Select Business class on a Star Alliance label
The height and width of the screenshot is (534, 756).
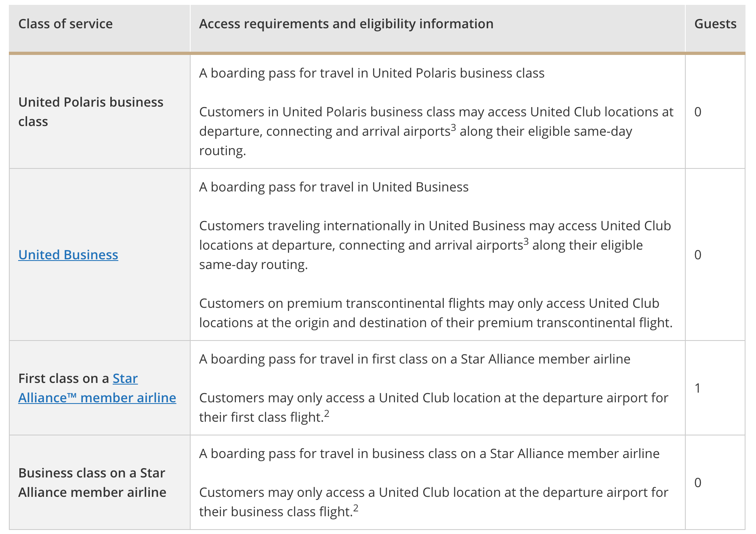coord(92,483)
